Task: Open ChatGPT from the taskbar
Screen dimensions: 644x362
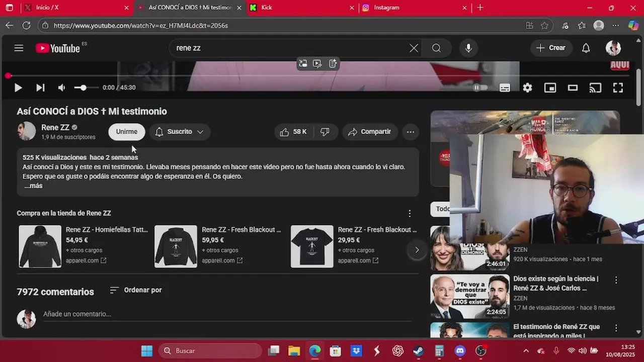Action: point(397,350)
